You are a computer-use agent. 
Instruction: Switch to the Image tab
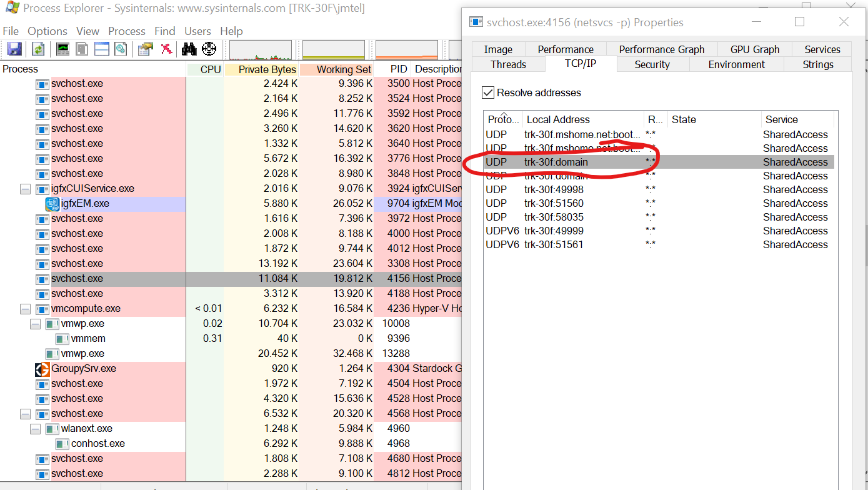point(498,49)
